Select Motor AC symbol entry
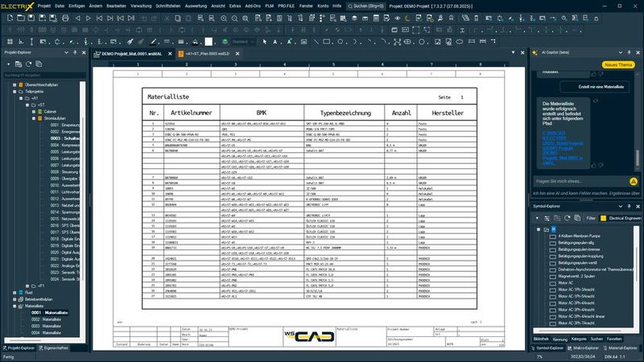 pyautogui.click(x=565, y=283)
